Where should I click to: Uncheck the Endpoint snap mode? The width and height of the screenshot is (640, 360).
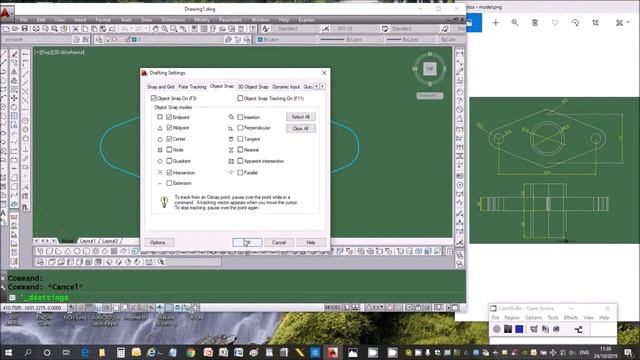(169, 117)
